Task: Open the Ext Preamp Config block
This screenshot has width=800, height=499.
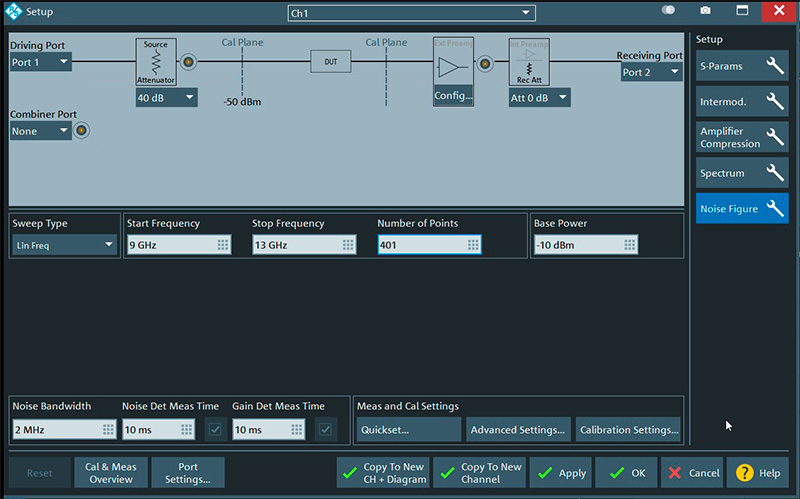Action: pos(453,73)
